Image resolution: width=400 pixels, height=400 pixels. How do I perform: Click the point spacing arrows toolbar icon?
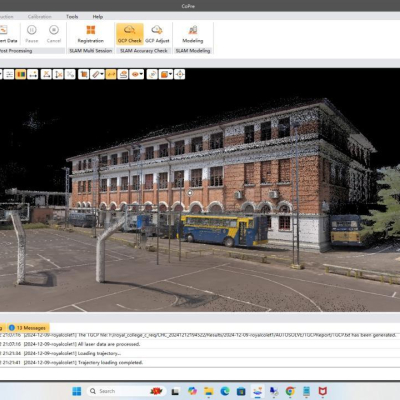tap(32, 74)
